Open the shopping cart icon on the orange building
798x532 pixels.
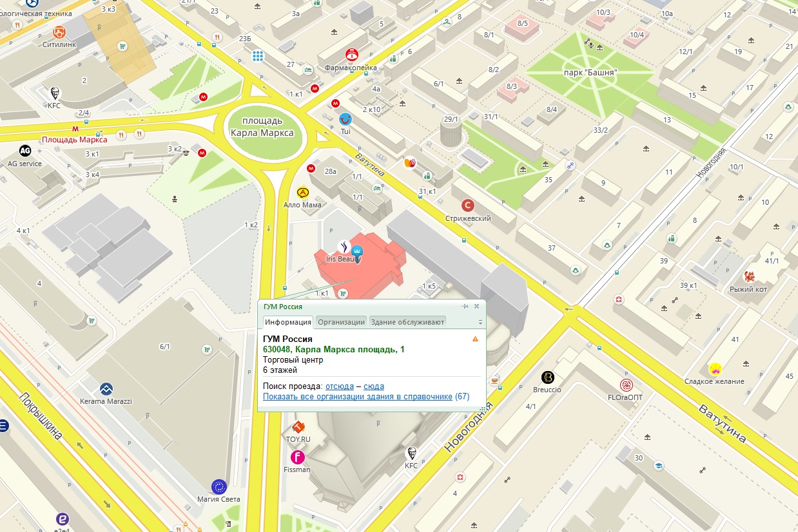pyautogui.click(x=122, y=46)
